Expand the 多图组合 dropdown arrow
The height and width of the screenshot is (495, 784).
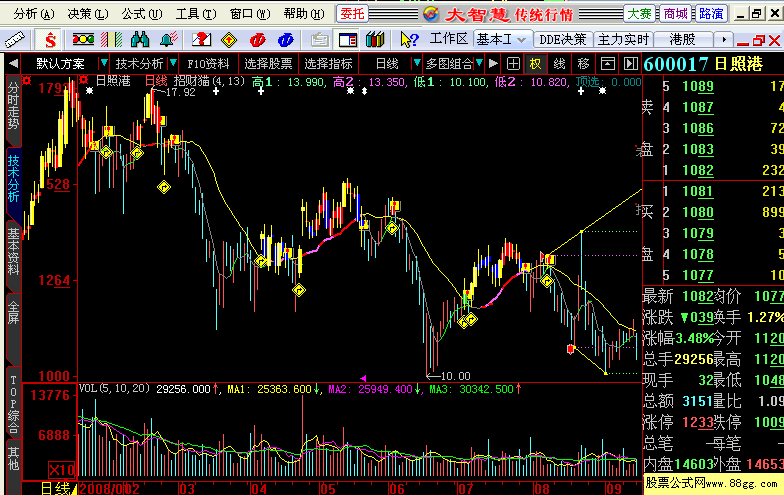coord(479,64)
